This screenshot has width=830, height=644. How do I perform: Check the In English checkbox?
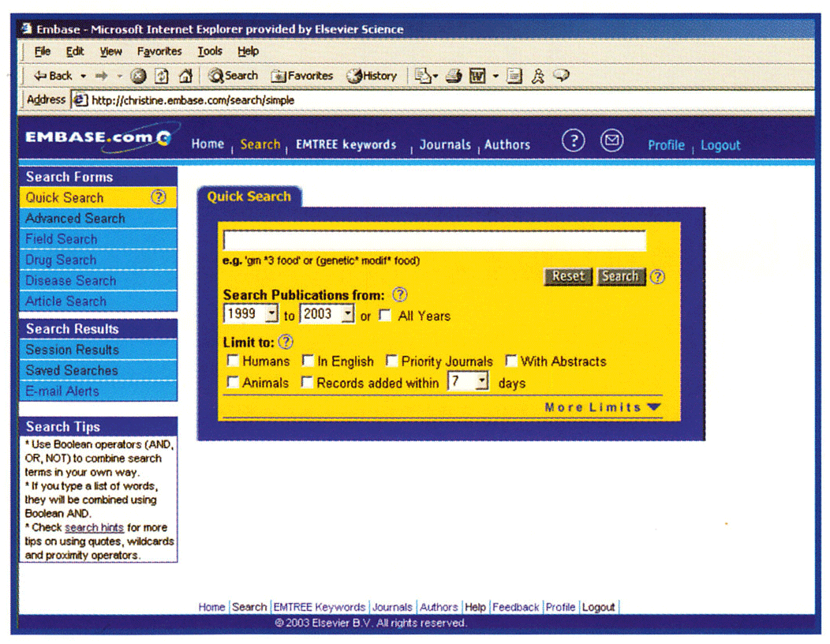coord(308,361)
